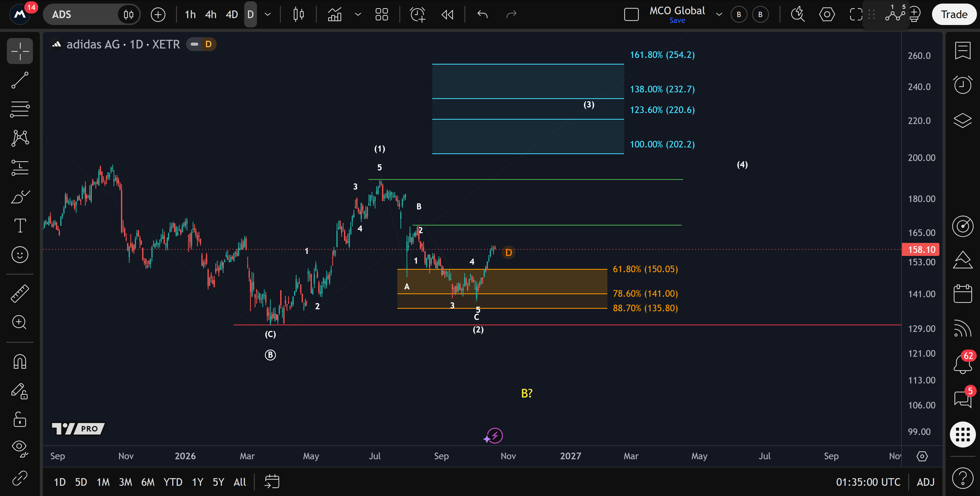Start bar replay mode
Screen dimensions: 980x496
coord(447,15)
